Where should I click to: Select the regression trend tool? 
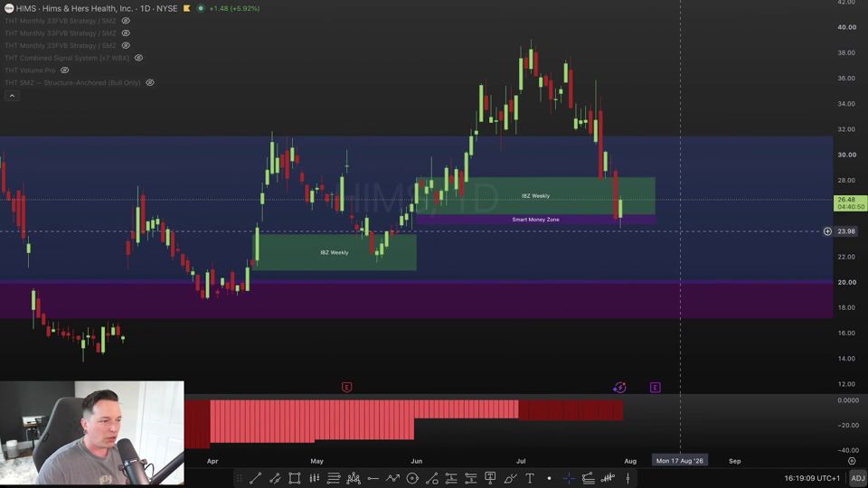588,478
